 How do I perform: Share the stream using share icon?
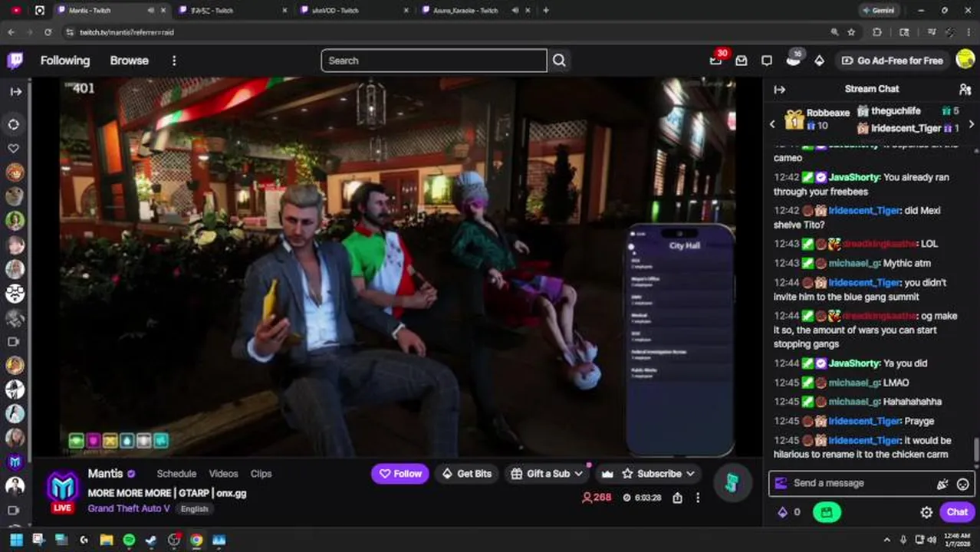click(677, 498)
